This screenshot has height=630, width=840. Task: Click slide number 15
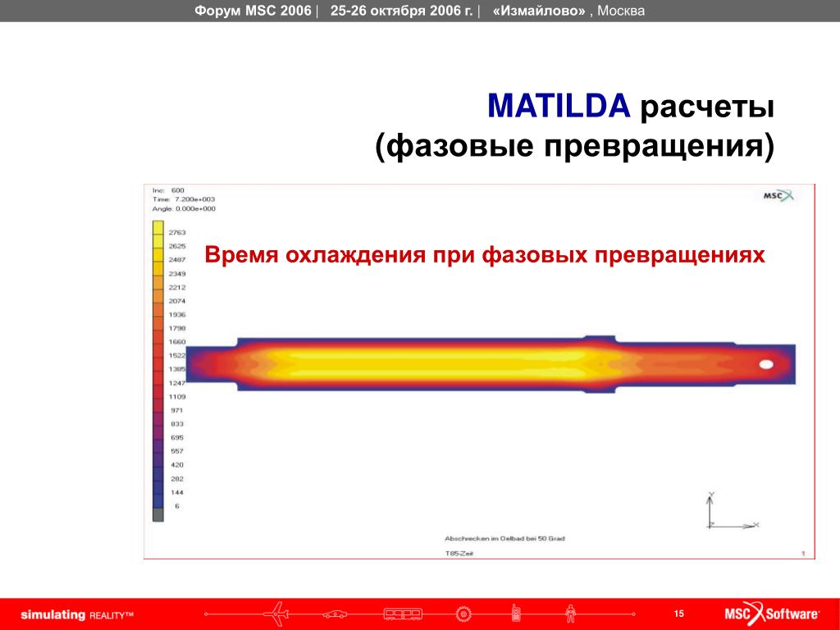click(678, 614)
